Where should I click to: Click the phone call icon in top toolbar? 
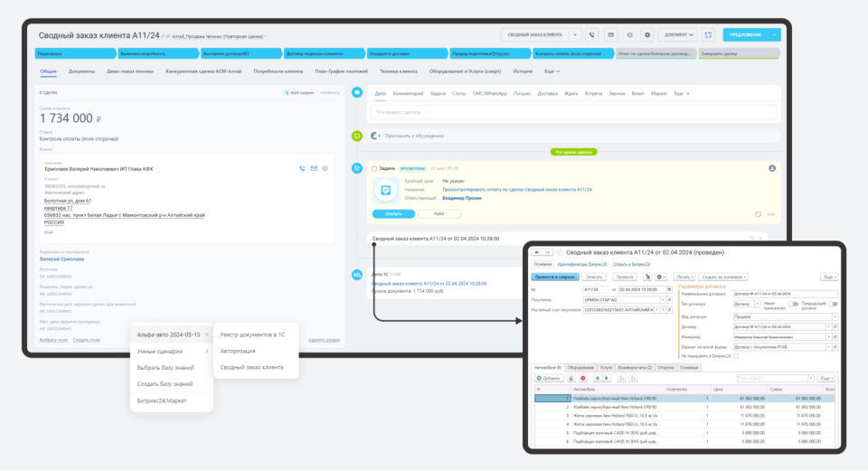592,34
